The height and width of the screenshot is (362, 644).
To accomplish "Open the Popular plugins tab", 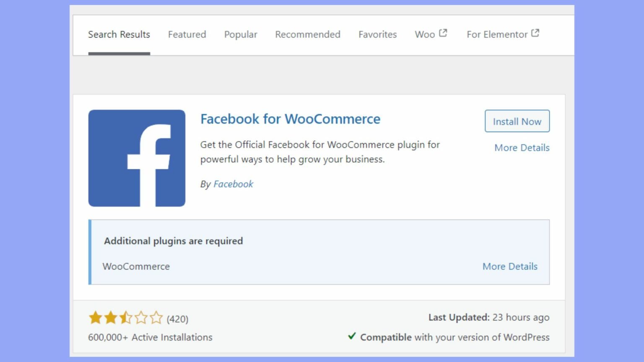I will (x=241, y=34).
